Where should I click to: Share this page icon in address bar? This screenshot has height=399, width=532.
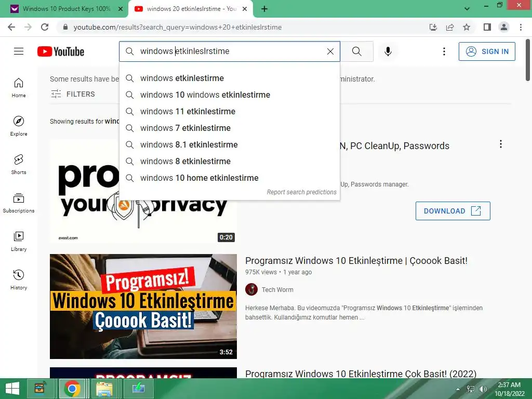(x=450, y=27)
